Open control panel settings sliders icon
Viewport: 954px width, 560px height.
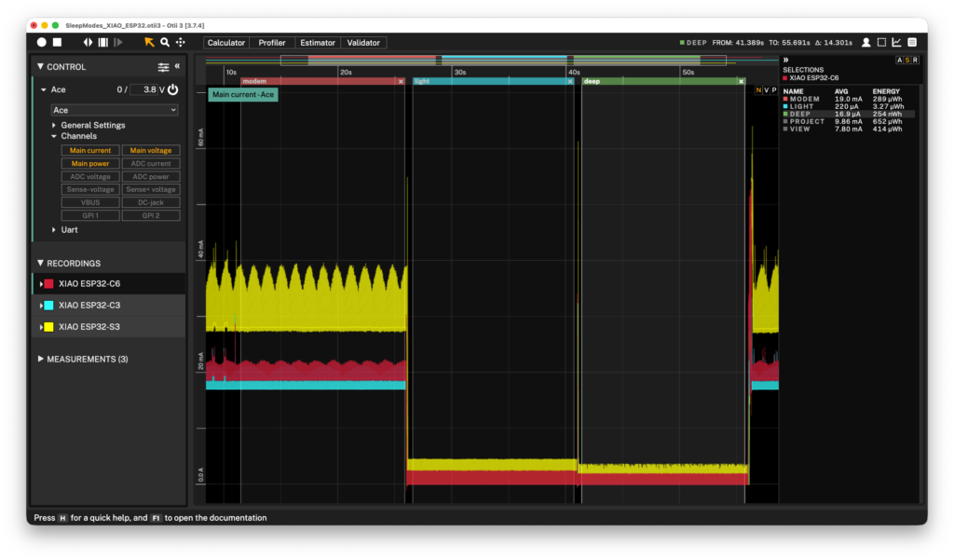coord(163,67)
